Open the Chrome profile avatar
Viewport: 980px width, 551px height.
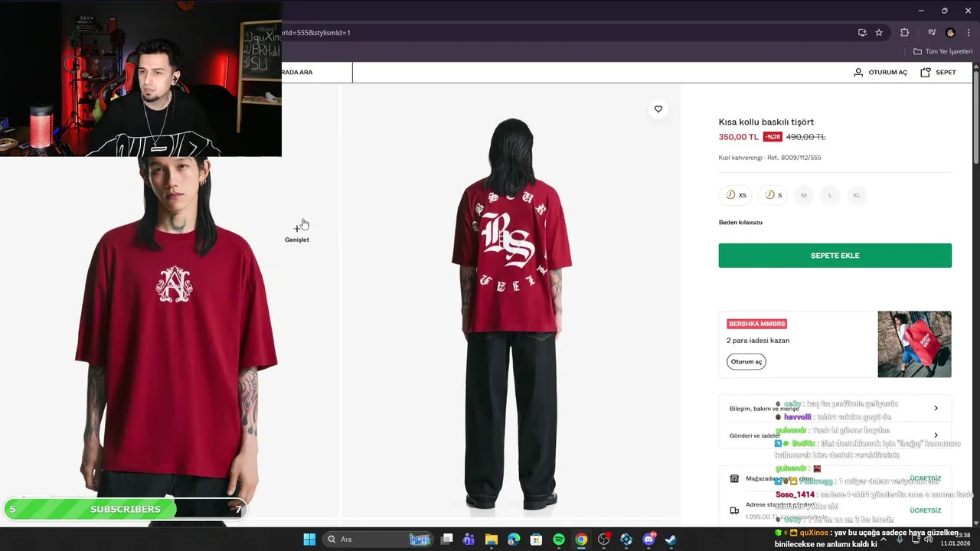click(950, 33)
